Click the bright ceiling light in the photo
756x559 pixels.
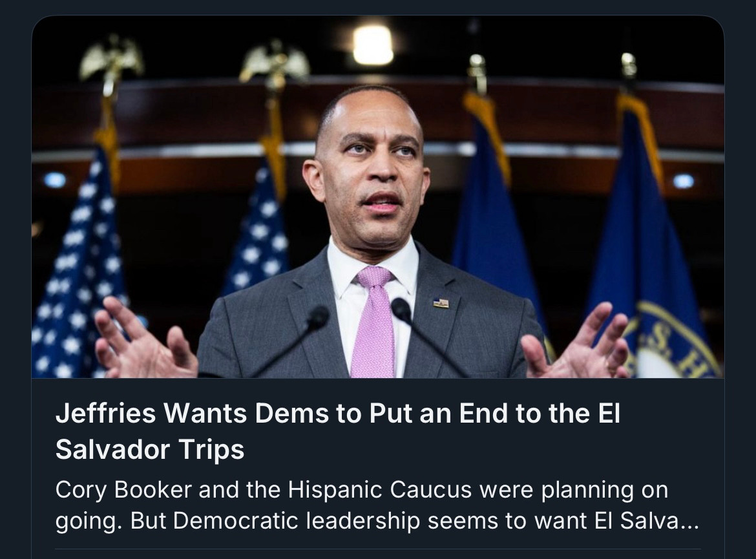click(373, 45)
